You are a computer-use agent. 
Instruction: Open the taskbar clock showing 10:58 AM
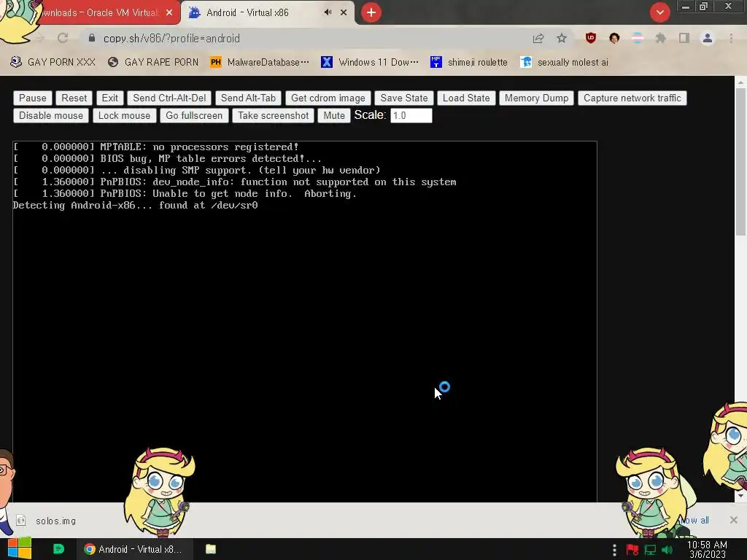(708, 550)
